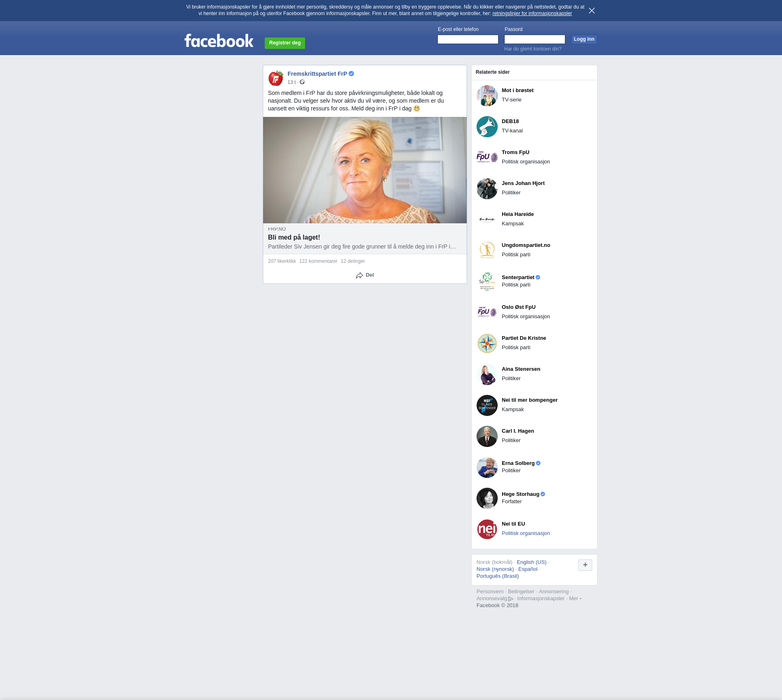782x700 pixels.
Task: Open the Nei til mer bompenger logo
Action: [487, 405]
